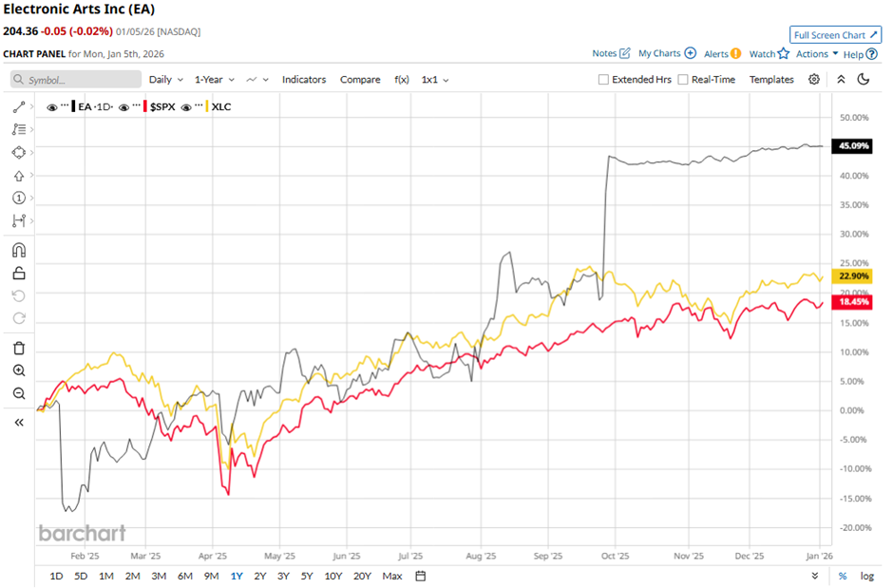893x588 pixels.
Task: Collapse the chart toolbar upward
Action: (841, 80)
